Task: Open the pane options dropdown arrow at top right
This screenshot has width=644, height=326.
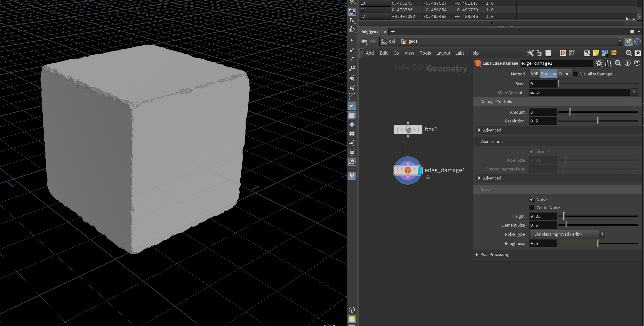Action: (639, 32)
